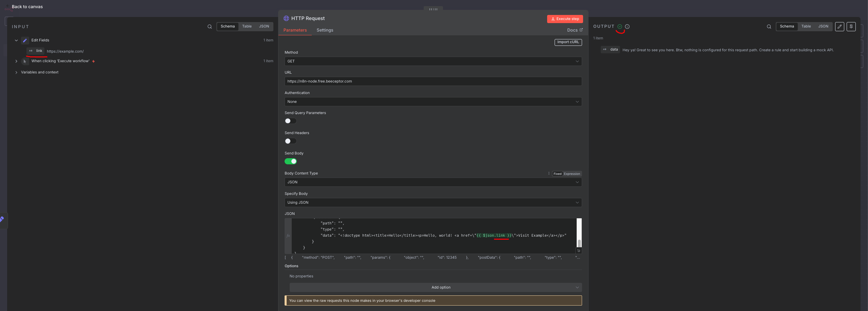
Task: Open the Method dropdown showing GET
Action: (433, 61)
